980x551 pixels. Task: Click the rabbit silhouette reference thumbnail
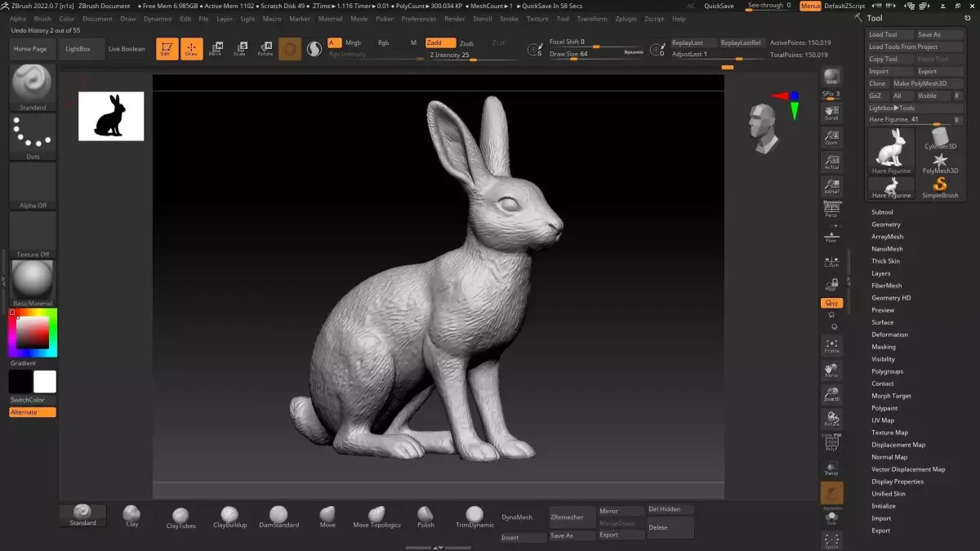point(111,116)
